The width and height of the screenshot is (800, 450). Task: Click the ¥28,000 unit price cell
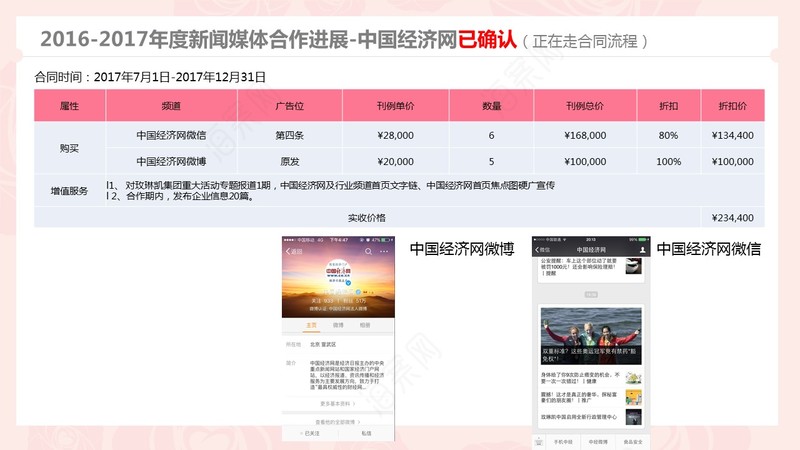pyautogui.click(x=395, y=135)
